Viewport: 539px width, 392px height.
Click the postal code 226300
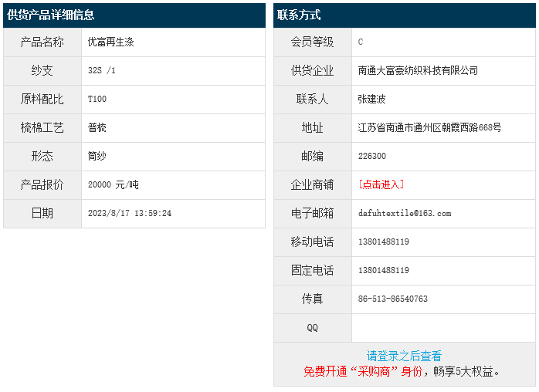tap(372, 156)
